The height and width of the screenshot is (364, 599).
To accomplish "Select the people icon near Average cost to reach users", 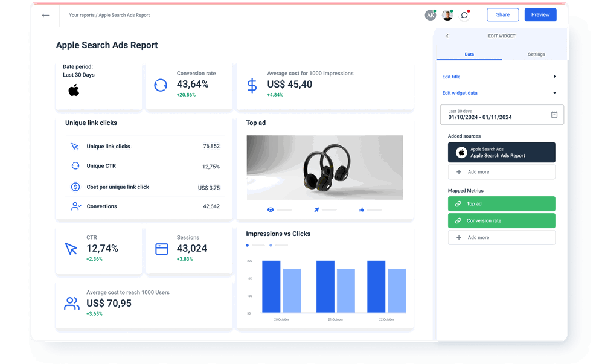I will point(72,303).
